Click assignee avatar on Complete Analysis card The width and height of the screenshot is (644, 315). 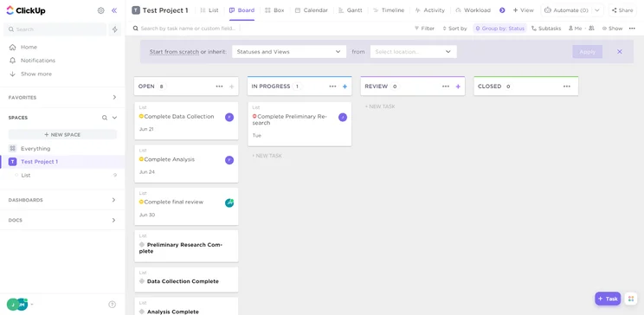pyautogui.click(x=229, y=160)
